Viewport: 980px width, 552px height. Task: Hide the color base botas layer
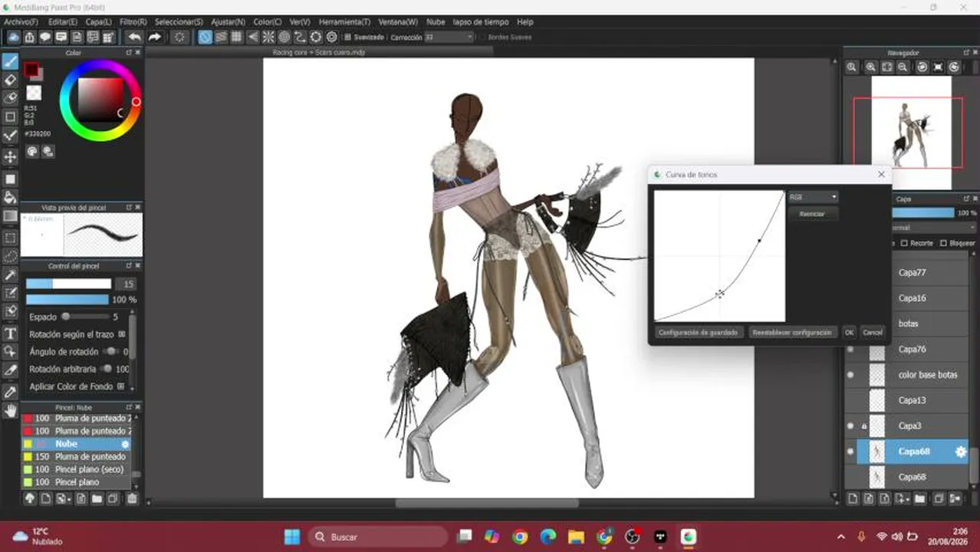pyautogui.click(x=850, y=375)
